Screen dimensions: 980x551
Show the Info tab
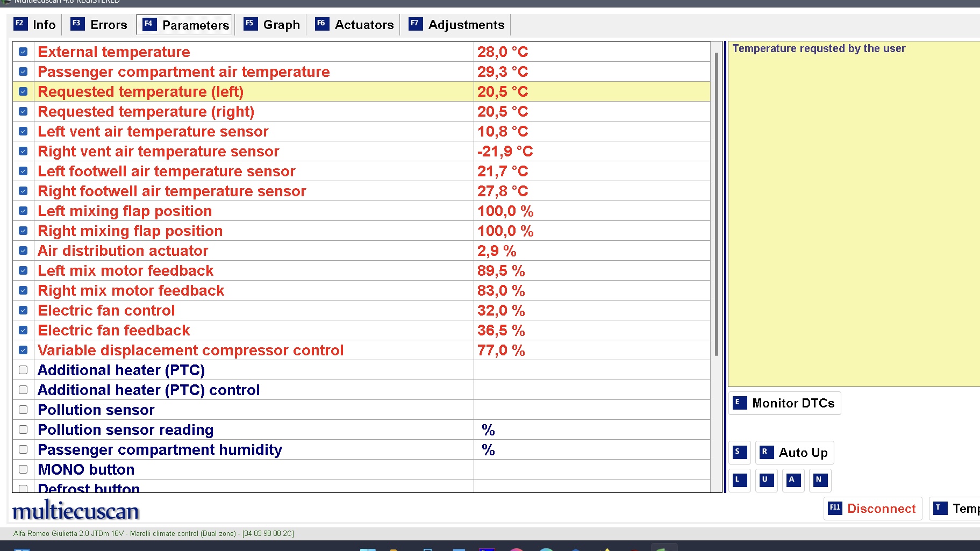tap(35, 25)
